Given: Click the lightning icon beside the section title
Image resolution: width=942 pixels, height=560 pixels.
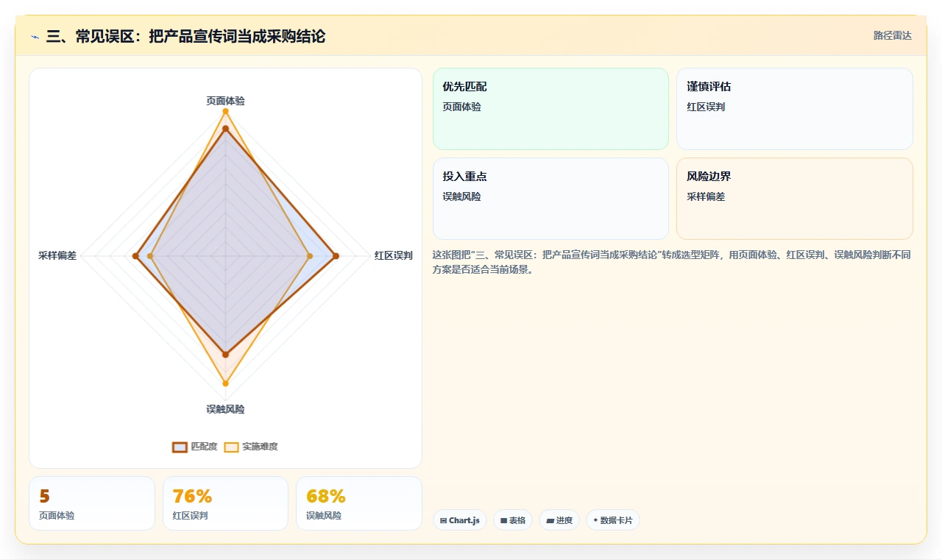Looking at the screenshot, I should (35, 37).
